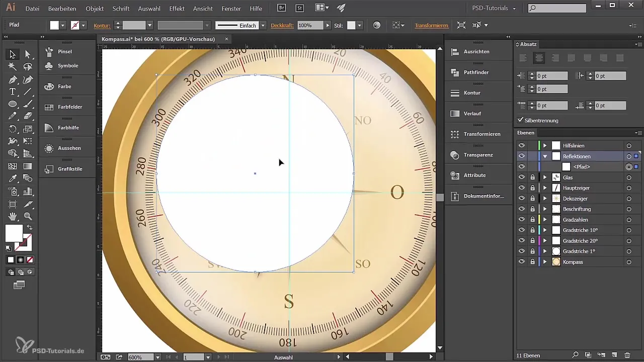Select the Type tool
The width and height of the screenshot is (644, 362).
click(13, 92)
